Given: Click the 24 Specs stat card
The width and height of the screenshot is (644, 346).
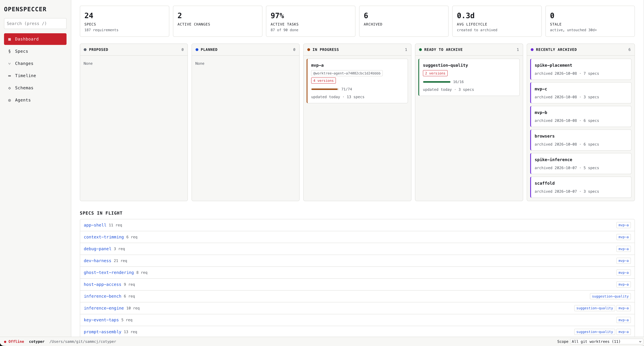Looking at the screenshot, I should click(124, 21).
